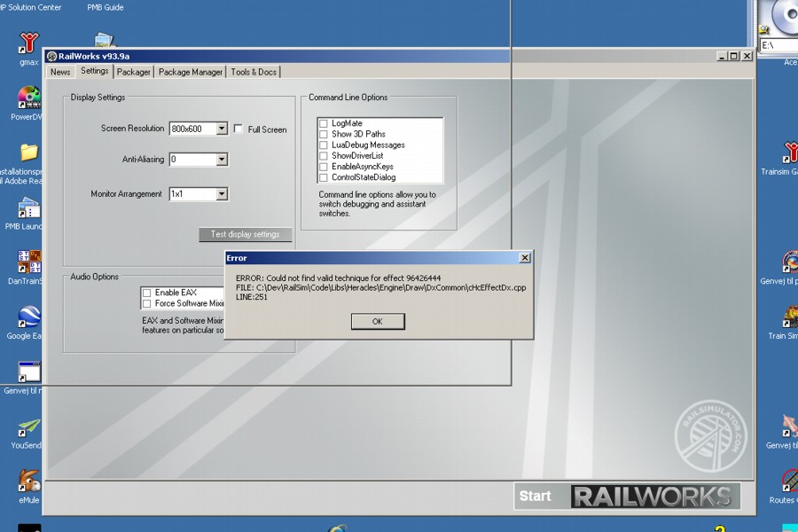The width and height of the screenshot is (798, 532).
Task: Select the DanTrain desktop icon
Action: [x=28, y=262]
